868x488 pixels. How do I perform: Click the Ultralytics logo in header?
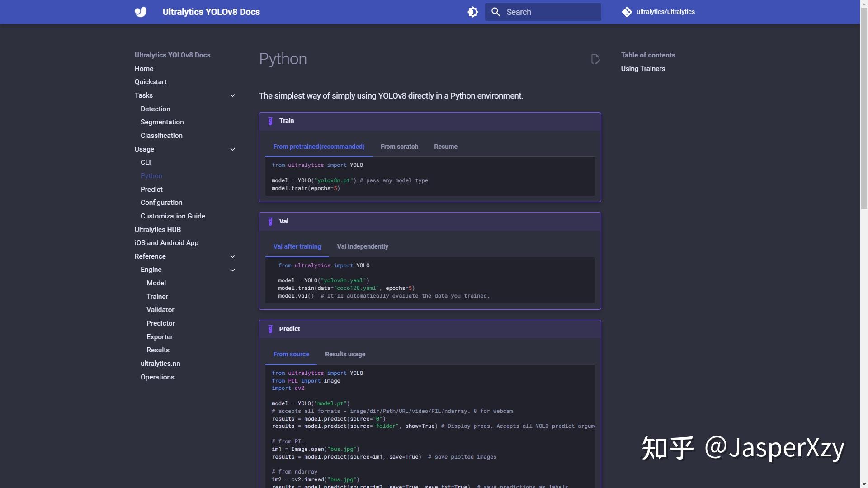tap(141, 12)
